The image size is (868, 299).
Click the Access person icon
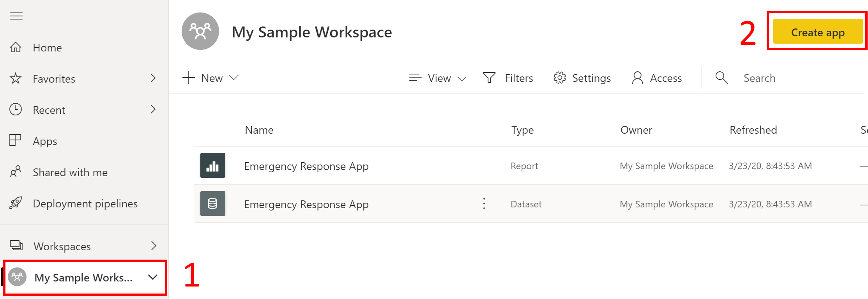click(x=638, y=78)
